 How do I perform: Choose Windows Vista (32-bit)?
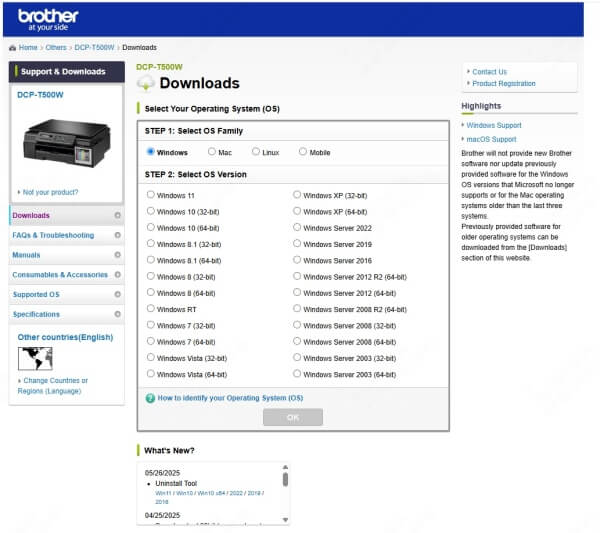click(x=151, y=357)
